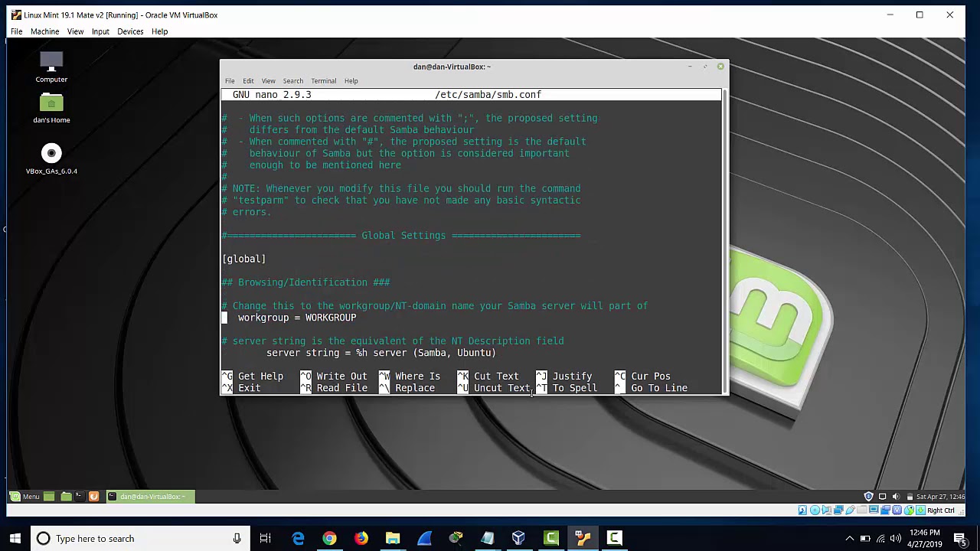Click the VirtualBox network status icon
The width and height of the screenshot is (980, 551).
coord(838,510)
